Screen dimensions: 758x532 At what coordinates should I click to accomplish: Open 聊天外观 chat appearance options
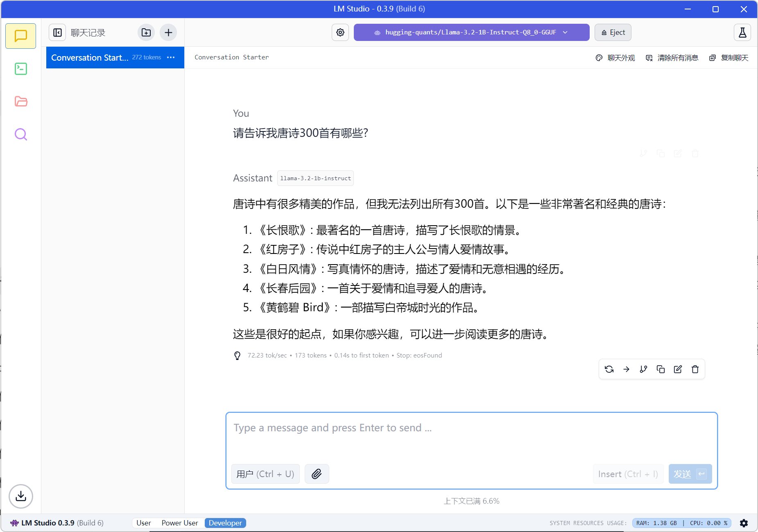615,58
